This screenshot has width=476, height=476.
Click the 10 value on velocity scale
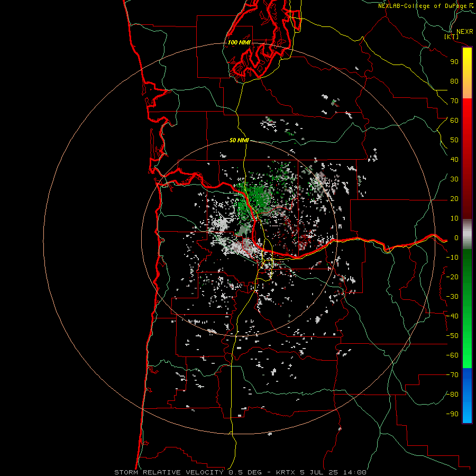[x=454, y=218]
